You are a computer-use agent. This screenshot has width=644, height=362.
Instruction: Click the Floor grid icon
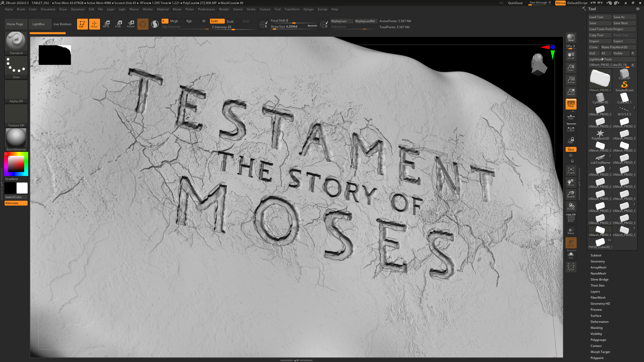click(571, 117)
